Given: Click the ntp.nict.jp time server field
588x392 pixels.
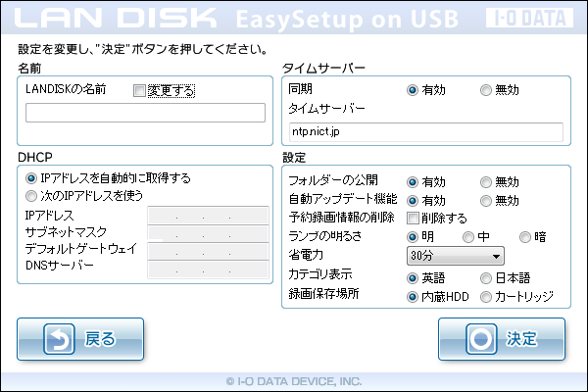Looking at the screenshot, I should (x=425, y=131).
